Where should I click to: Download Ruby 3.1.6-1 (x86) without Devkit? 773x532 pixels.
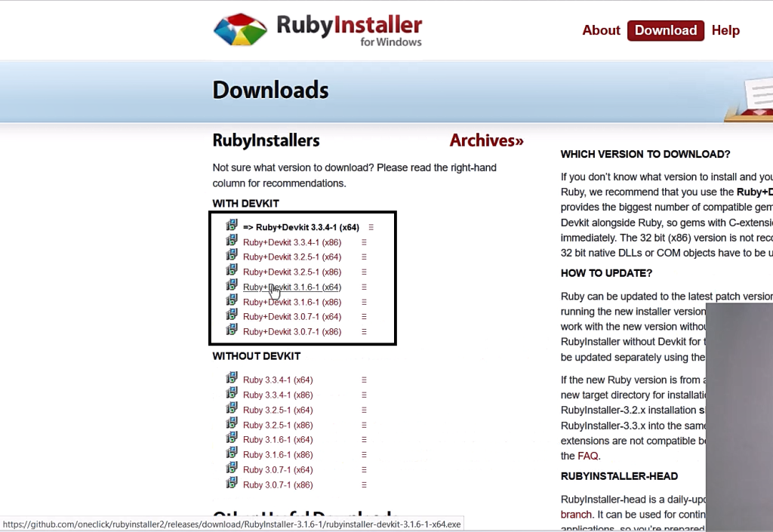pos(277,455)
